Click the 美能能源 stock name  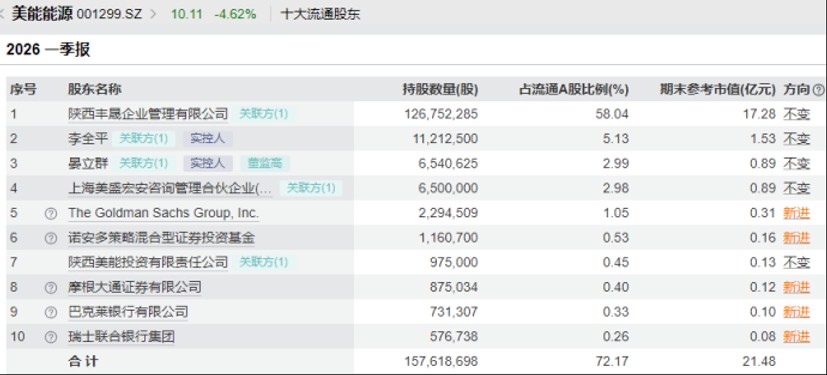click(x=42, y=14)
